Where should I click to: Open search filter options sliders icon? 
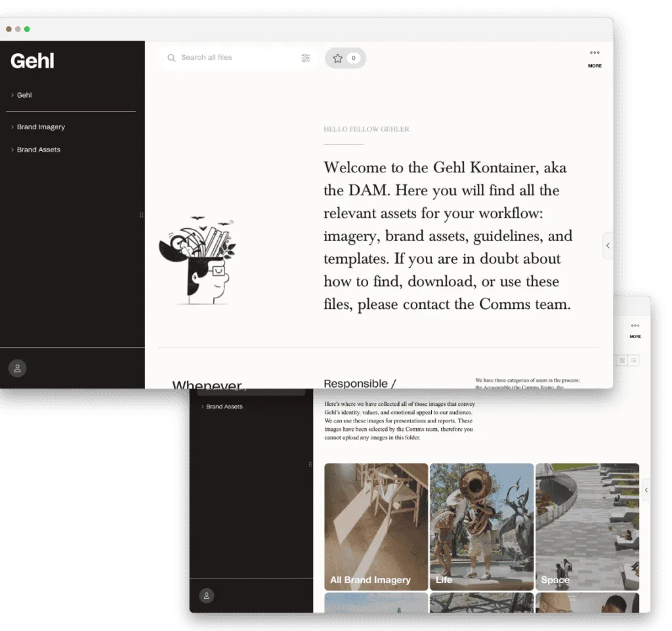coord(306,58)
